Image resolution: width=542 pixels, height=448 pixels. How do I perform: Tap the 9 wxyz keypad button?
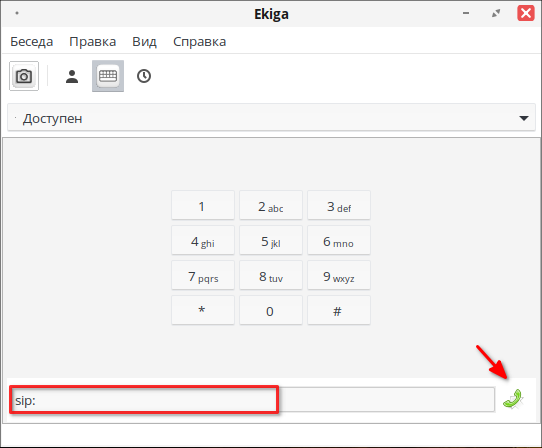click(x=339, y=275)
